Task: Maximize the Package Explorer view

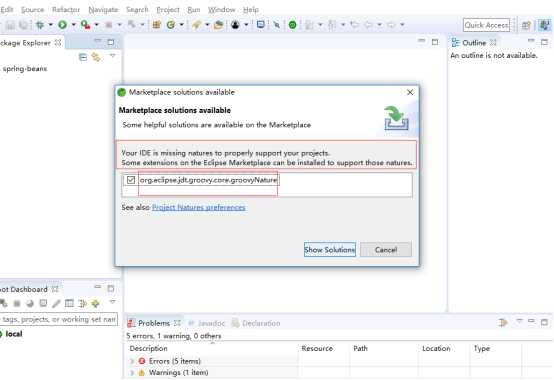Action: pos(111,42)
